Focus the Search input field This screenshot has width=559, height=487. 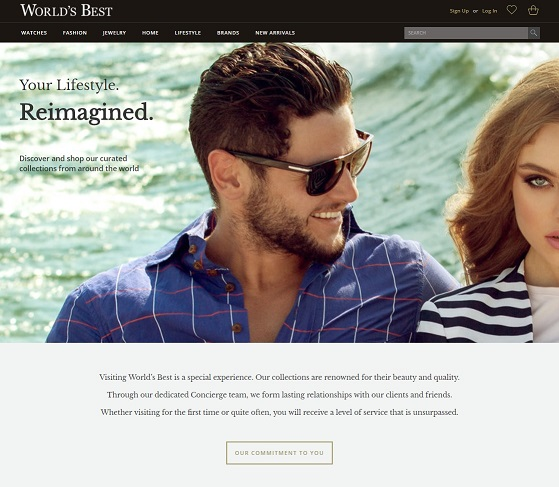pyautogui.click(x=466, y=33)
